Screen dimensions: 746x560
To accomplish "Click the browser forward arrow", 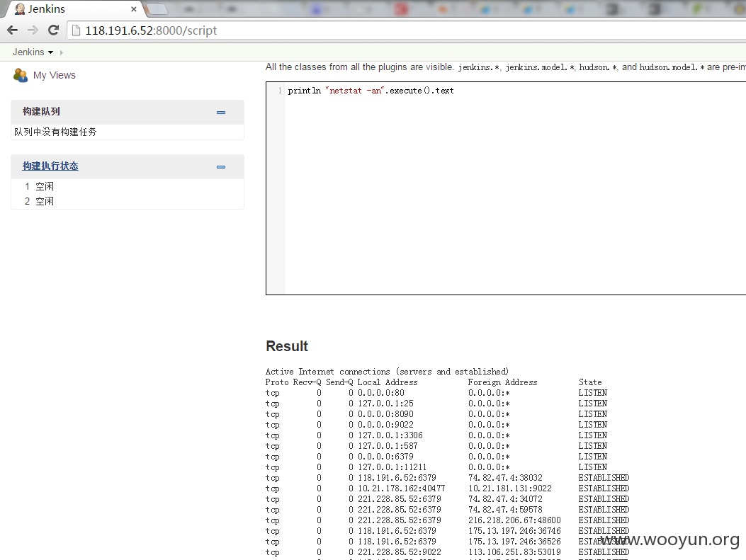I will click(33, 30).
